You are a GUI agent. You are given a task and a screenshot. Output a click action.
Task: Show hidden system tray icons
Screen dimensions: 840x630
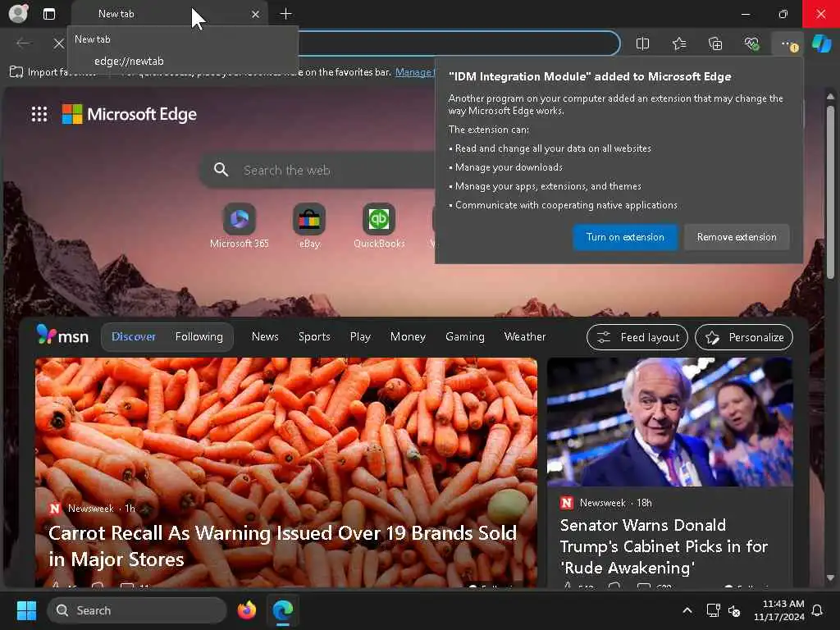click(687, 610)
